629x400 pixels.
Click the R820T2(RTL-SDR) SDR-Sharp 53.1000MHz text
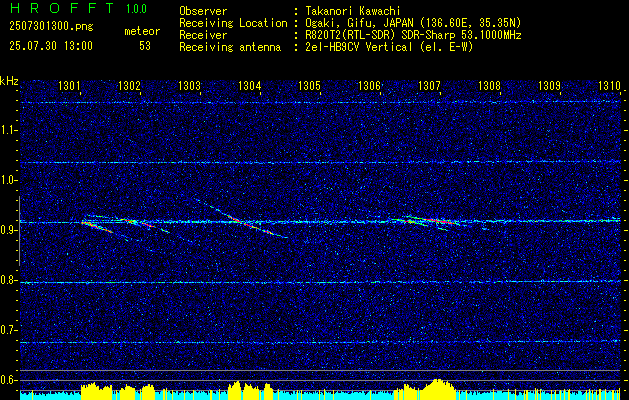[413, 35]
